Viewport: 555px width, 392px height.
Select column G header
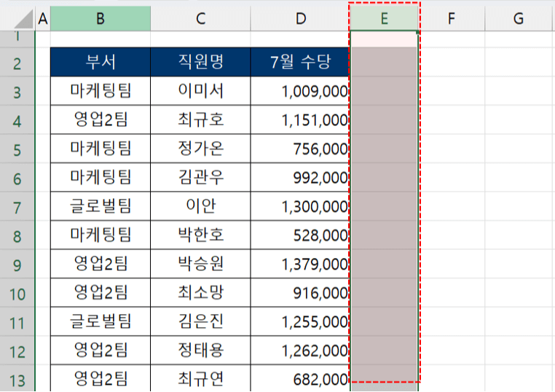point(519,18)
